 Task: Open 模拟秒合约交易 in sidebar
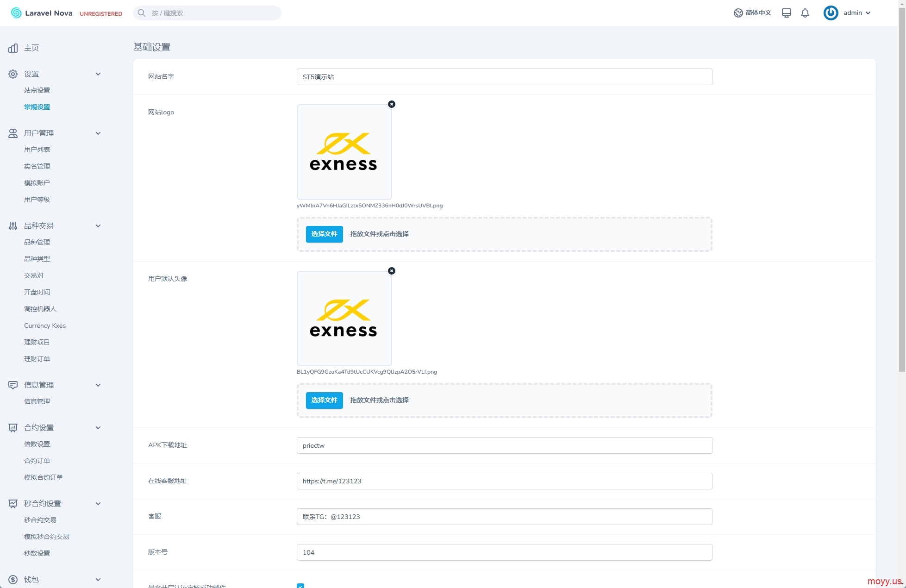(x=47, y=537)
